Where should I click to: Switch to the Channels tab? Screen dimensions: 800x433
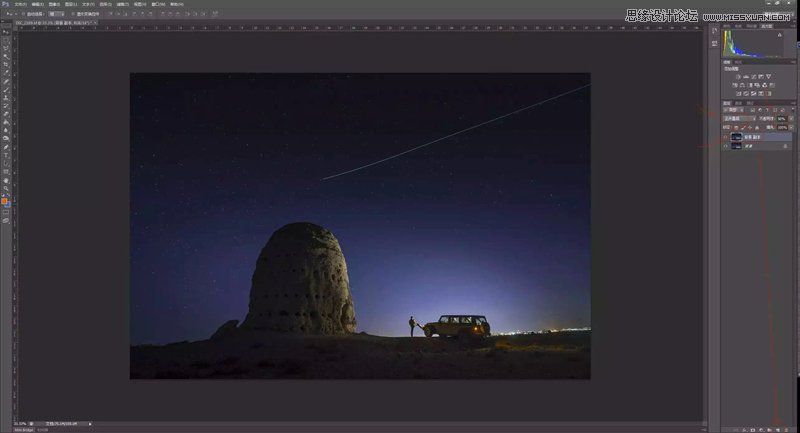click(737, 103)
